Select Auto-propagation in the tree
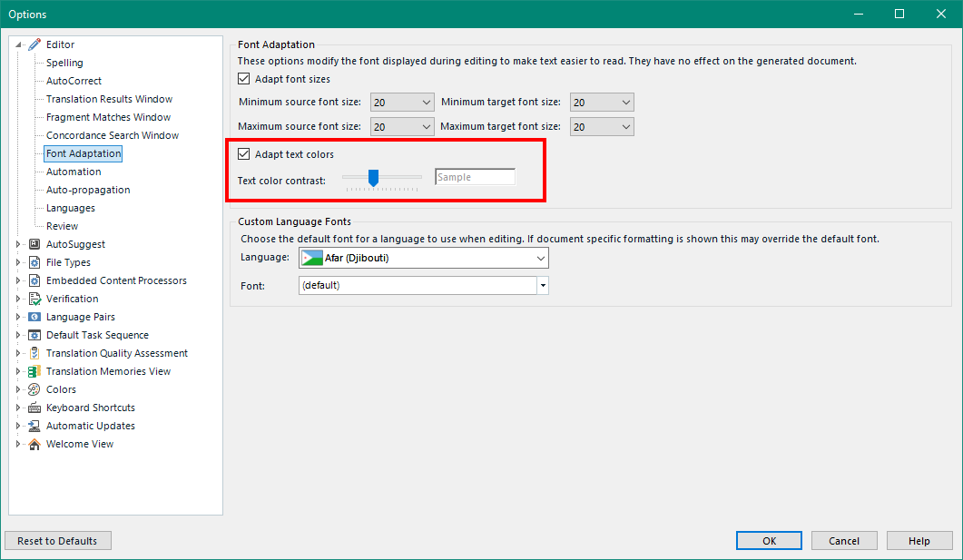The width and height of the screenshot is (963, 560). pyautogui.click(x=88, y=190)
